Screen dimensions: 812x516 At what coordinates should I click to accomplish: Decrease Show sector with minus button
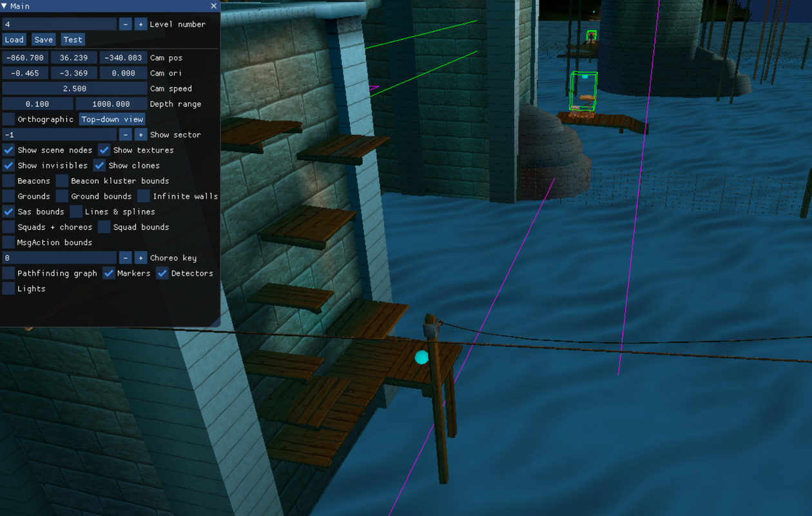[x=126, y=135]
